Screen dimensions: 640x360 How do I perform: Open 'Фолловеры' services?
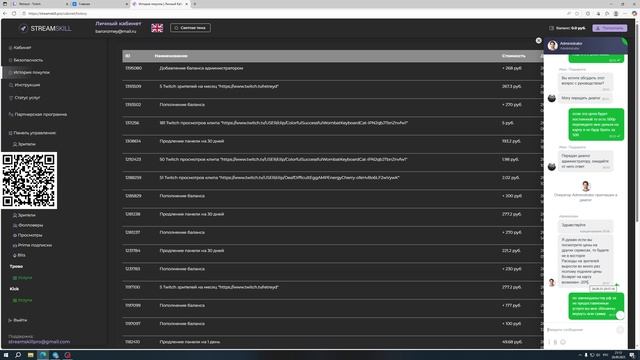click(x=30, y=225)
